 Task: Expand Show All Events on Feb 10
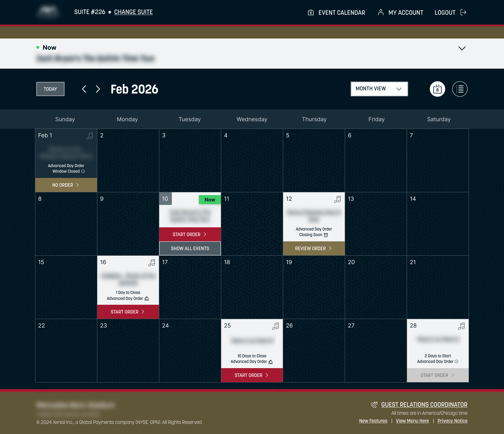190,248
